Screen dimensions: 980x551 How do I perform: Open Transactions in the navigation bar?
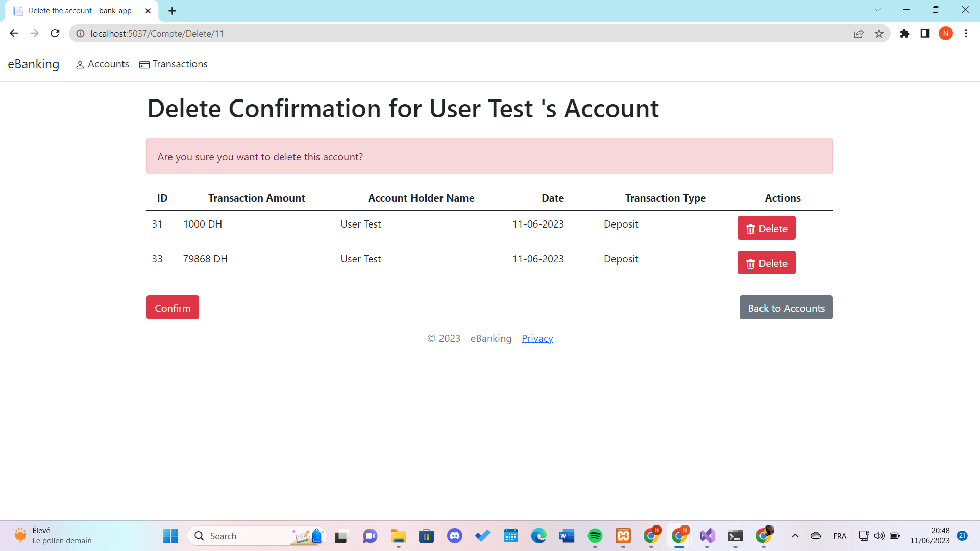point(174,64)
